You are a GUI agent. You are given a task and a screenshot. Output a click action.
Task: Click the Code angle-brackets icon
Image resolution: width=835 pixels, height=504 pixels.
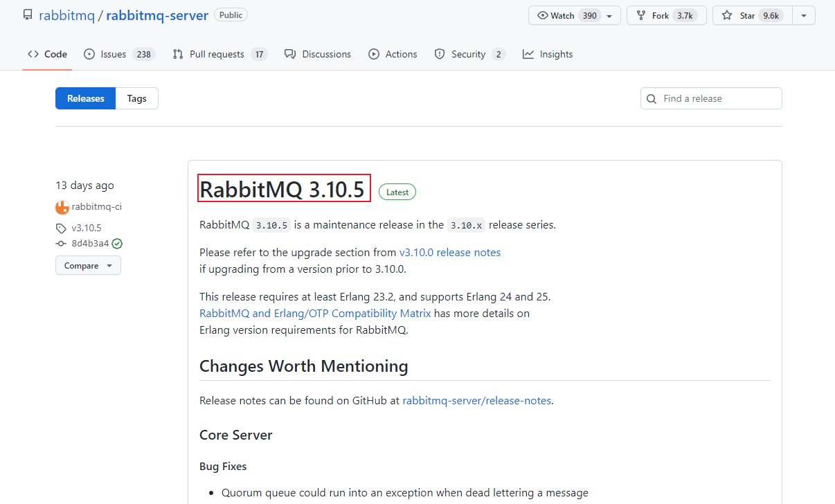(33, 54)
